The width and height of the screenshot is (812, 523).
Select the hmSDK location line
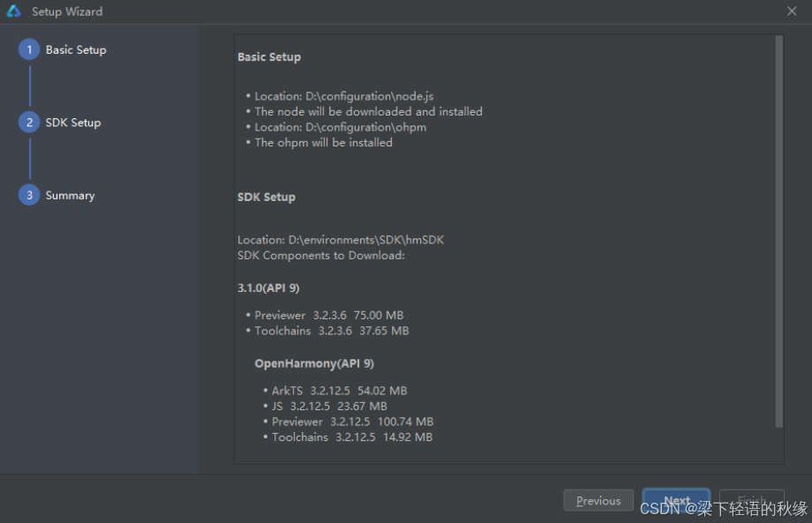tap(341, 240)
